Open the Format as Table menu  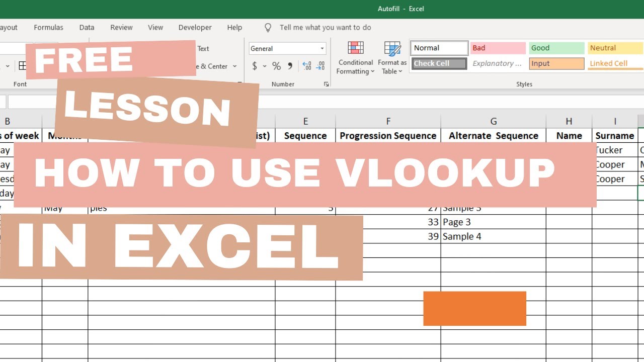click(x=392, y=58)
